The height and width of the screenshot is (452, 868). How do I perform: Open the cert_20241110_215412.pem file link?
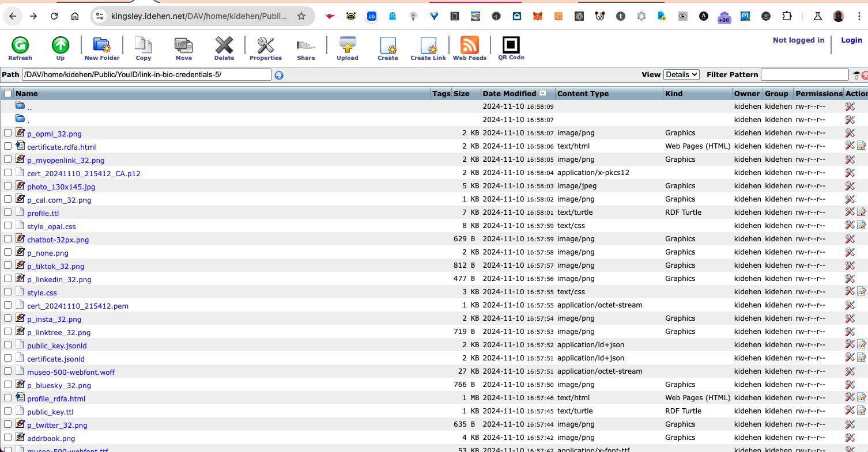[78, 306]
